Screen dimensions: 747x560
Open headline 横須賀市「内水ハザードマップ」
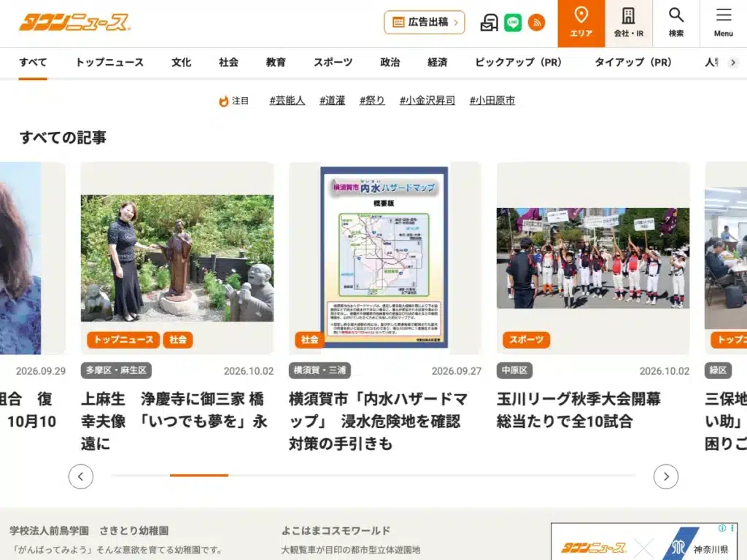[x=379, y=421]
